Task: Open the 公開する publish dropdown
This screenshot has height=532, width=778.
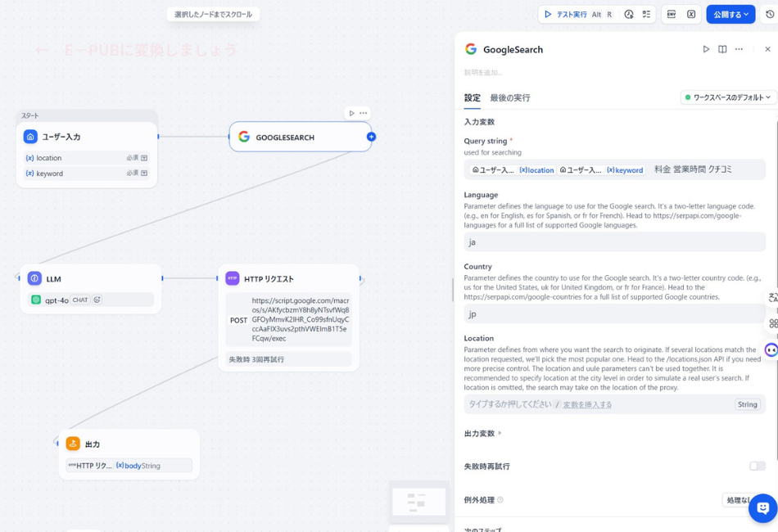Action: (730, 14)
